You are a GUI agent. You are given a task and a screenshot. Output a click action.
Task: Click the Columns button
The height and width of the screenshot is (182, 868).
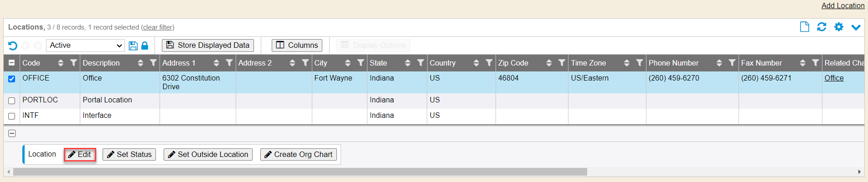[x=297, y=45]
